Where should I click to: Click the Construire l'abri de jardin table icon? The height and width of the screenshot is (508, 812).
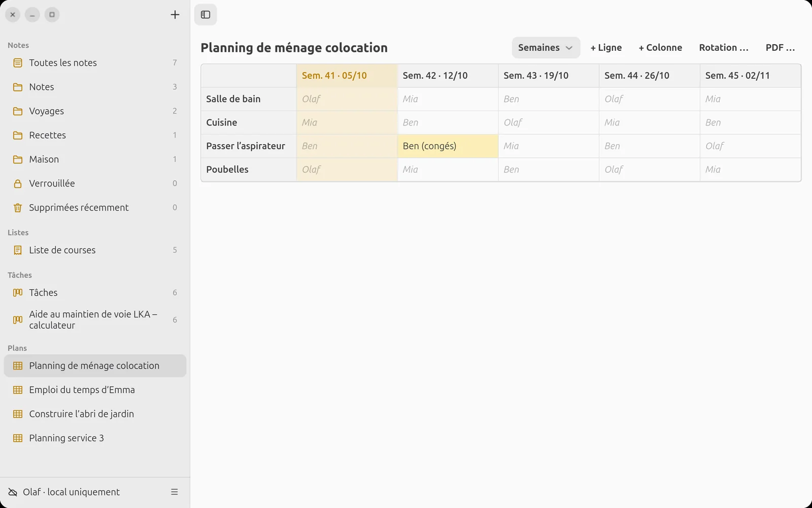18,414
